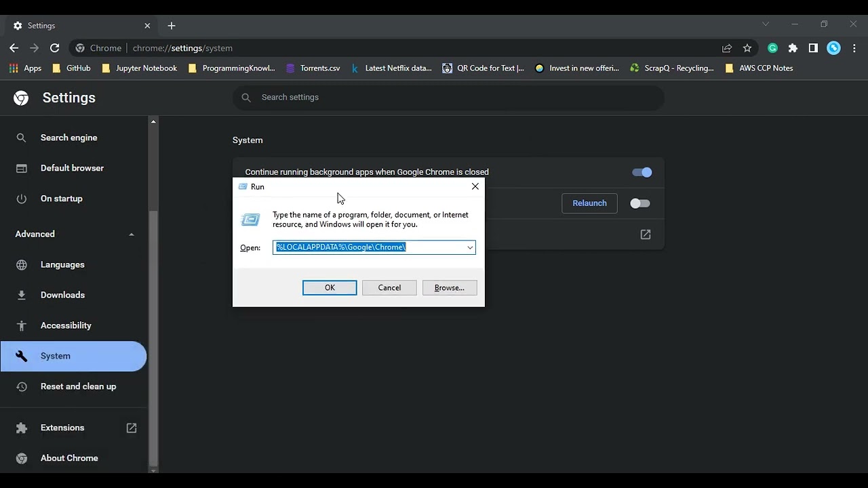Open the ProgrammingKnowl... bookmark folder
The width and height of the screenshot is (868, 488).
pos(231,68)
